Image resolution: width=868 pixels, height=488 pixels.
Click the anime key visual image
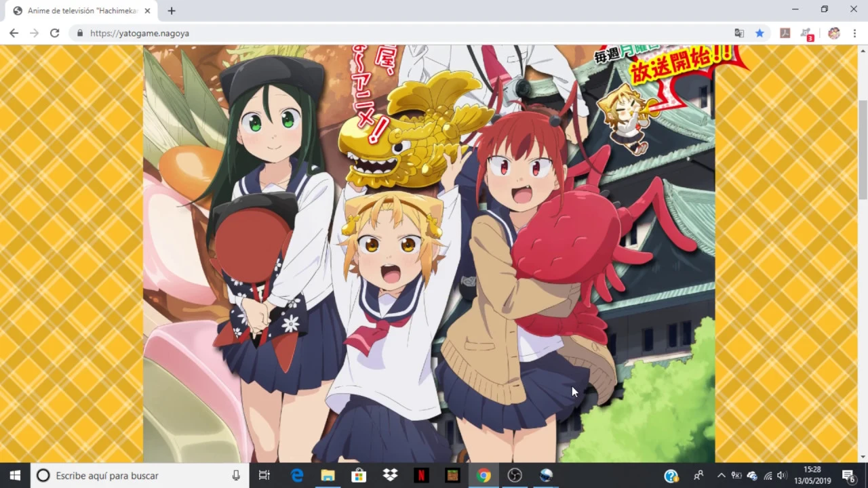pyautogui.click(x=429, y=253)
